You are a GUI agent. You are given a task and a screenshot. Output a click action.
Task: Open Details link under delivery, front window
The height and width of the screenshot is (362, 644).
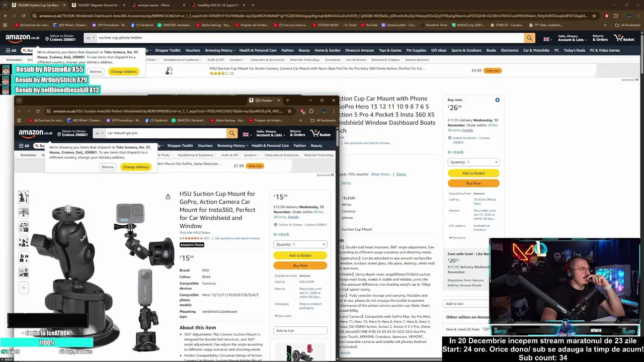293,217
